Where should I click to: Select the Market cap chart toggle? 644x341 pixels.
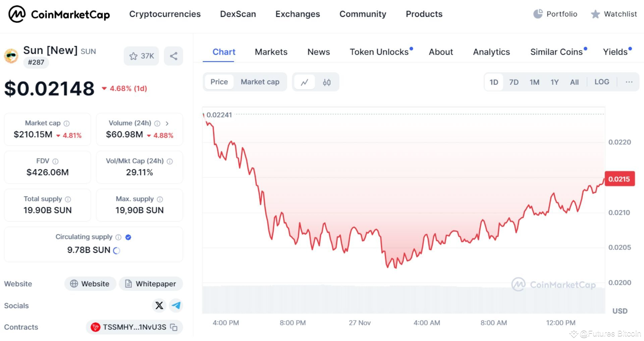click(260, 82)
